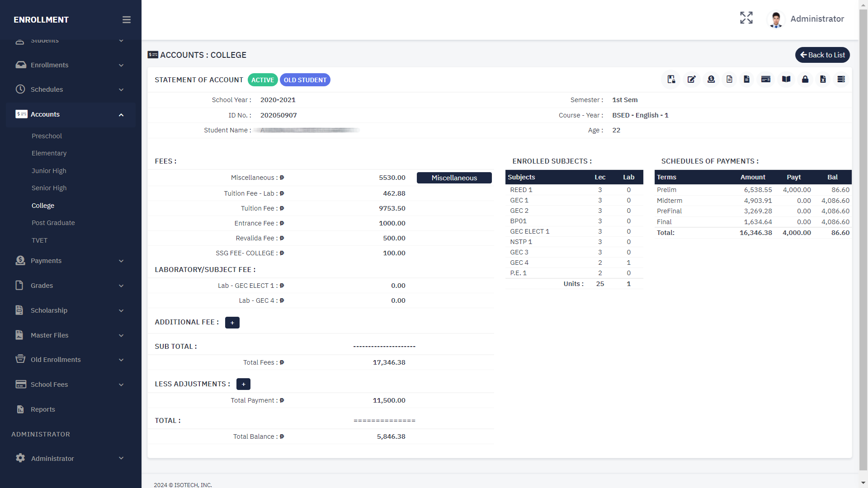Click the Back to List button

click(x=822, y=55)
